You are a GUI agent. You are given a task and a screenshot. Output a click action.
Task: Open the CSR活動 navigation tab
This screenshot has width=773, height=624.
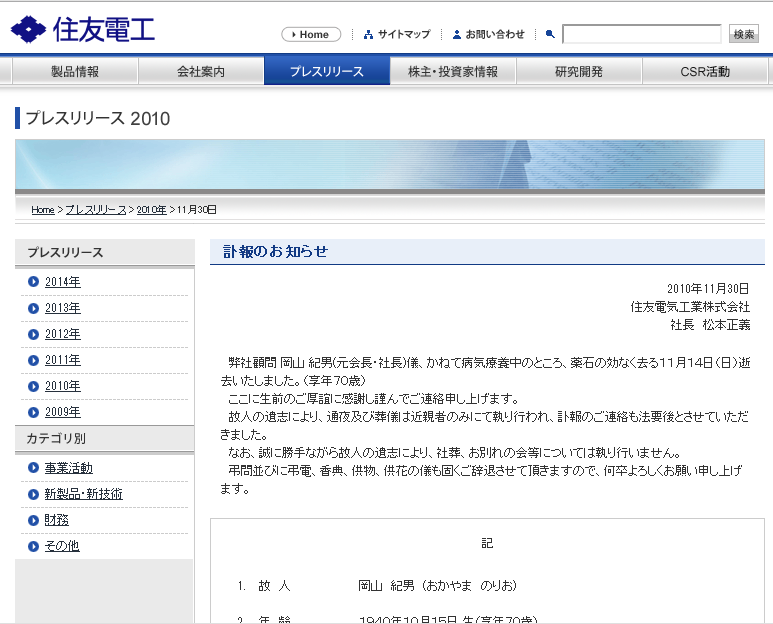[705, 71]
